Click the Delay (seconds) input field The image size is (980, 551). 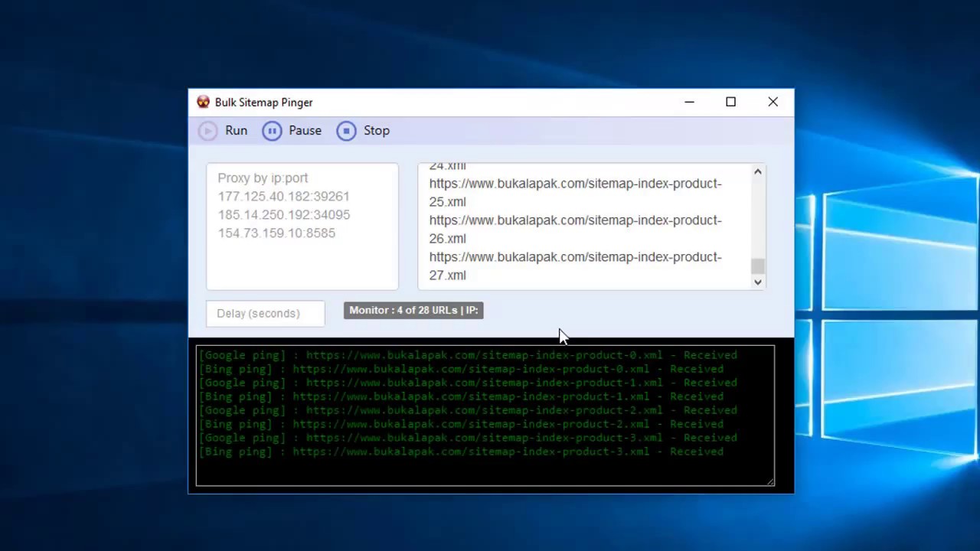(265, 313)
